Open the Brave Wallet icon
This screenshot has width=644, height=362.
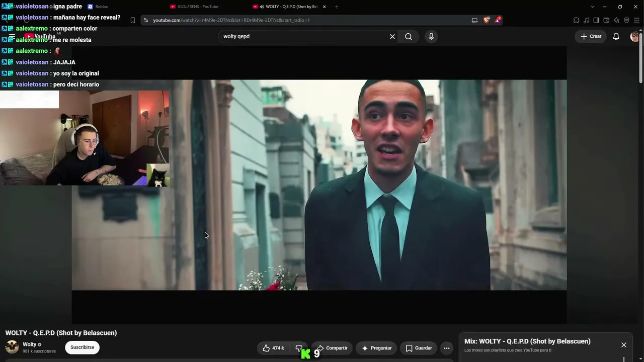606,20
